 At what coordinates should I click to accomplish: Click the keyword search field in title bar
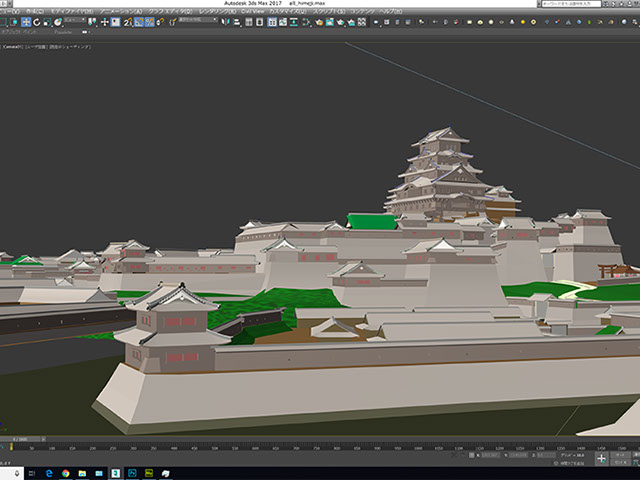point(571,4)
